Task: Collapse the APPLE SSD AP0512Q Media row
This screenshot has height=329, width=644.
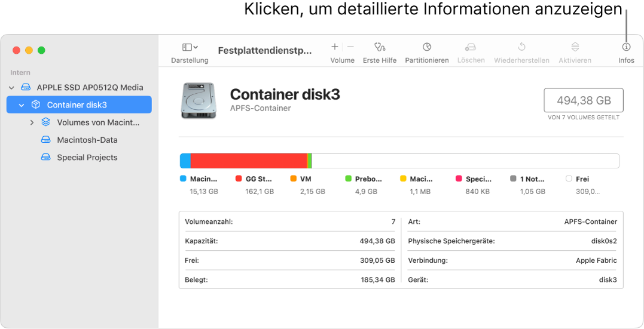Action: (x=11, y=88)
